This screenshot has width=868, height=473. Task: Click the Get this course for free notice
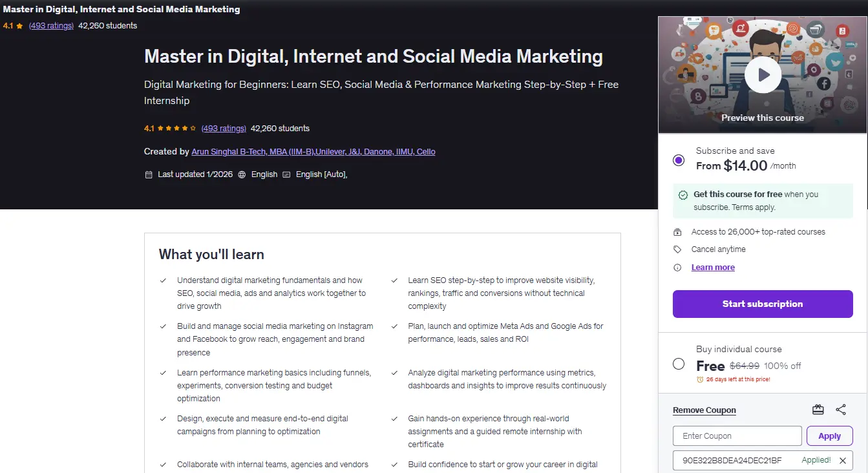pos(763,201)
